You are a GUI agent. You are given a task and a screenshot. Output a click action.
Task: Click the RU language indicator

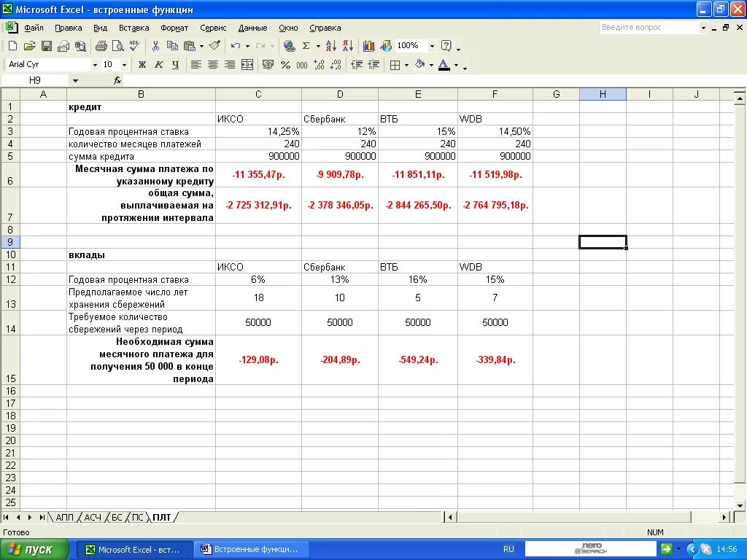tap(508, 549)
